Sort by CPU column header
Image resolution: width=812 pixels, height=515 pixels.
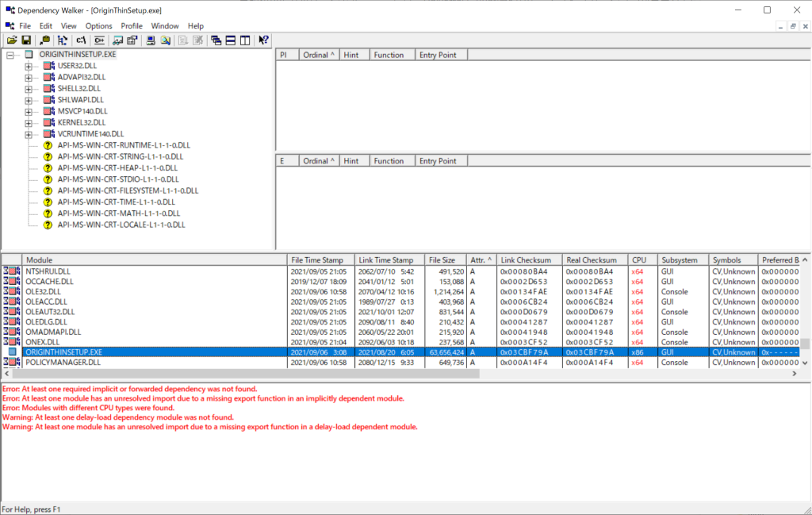642,260
